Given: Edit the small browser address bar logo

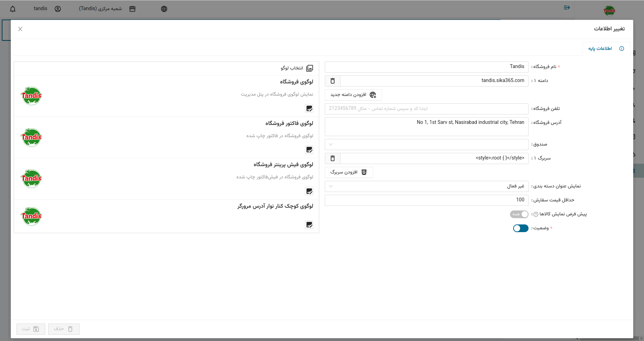Looking at the screenshot, I should click(309, 225).
